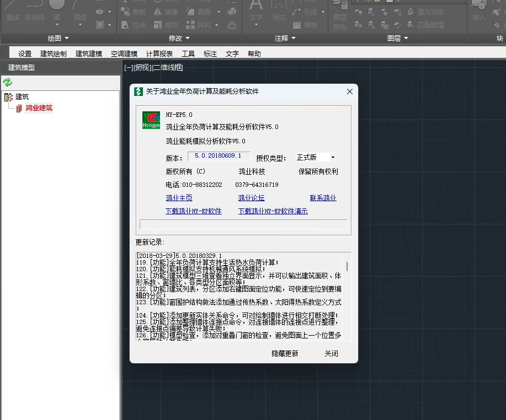Open dropdown arrow under 圆

(x=57, y=24)
